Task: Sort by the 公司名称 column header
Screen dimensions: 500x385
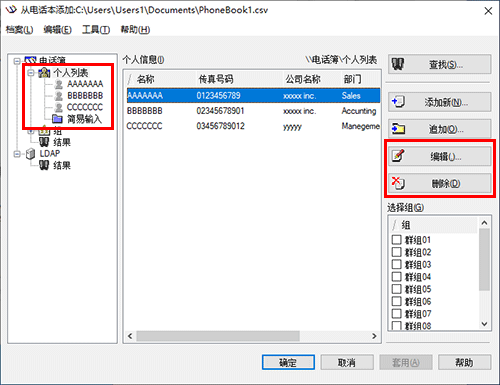Action: coord(312,79)
